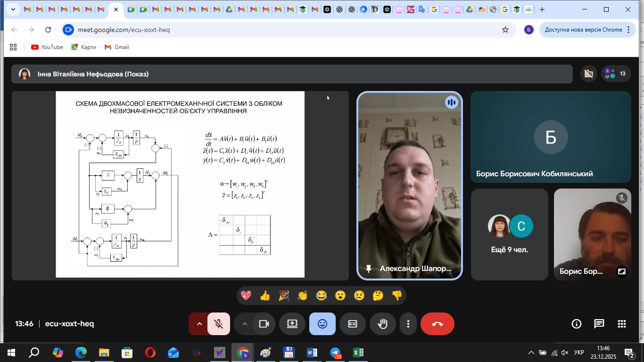Toggle the emoji reactions bar
Image resolution: width=644 pixels, height=362 pixels.
coord(322,324)
